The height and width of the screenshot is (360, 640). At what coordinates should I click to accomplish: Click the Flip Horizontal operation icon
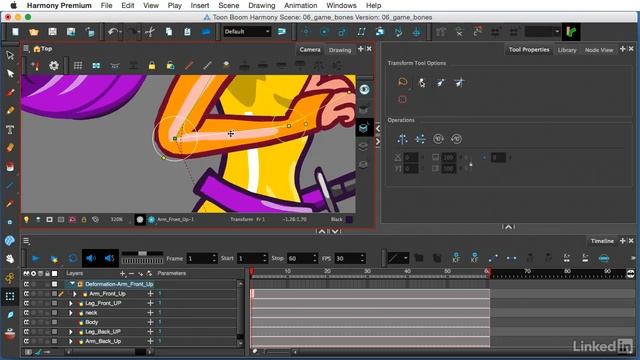pos(402,139)
